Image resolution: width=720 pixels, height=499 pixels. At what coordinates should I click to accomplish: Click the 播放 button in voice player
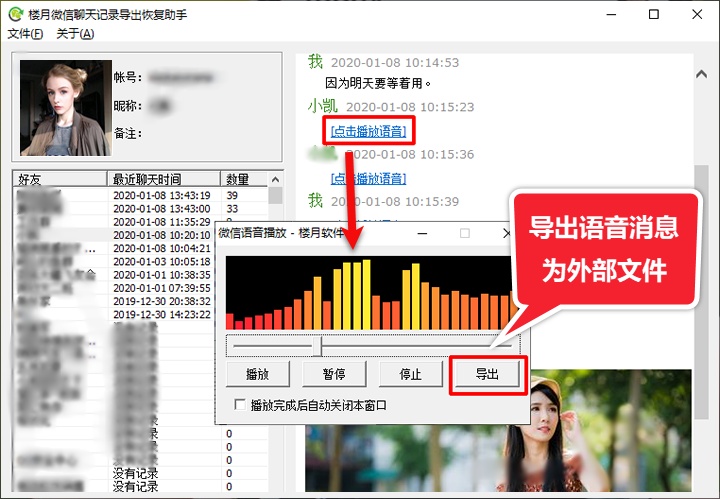[x=258, y=374]
